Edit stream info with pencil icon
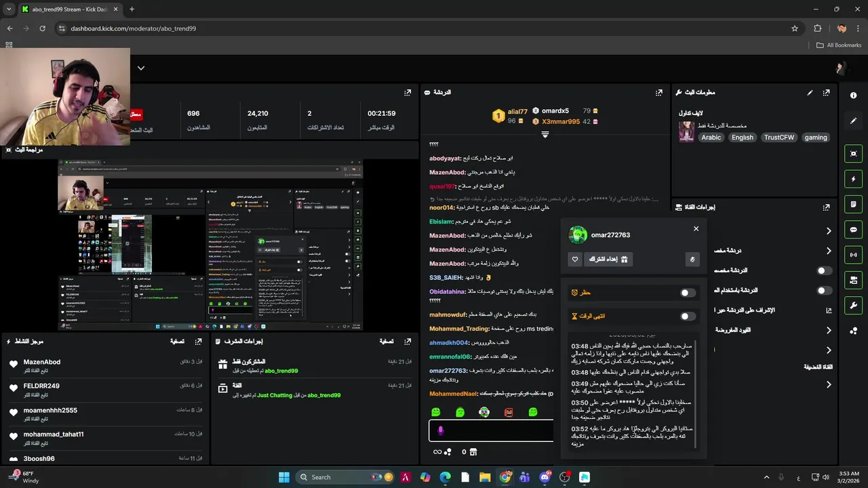The width and height of the screenshot is (868, 488). click(810, 92)
